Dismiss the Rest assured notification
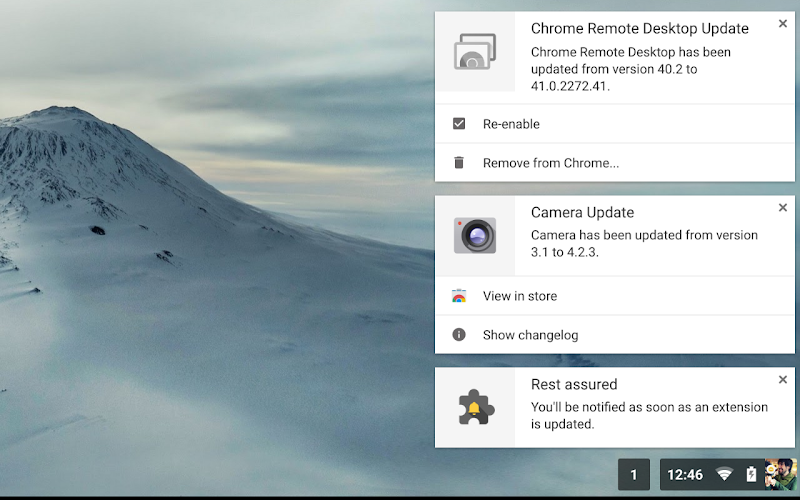The image size is (800, 500). (x=783, y=380)
